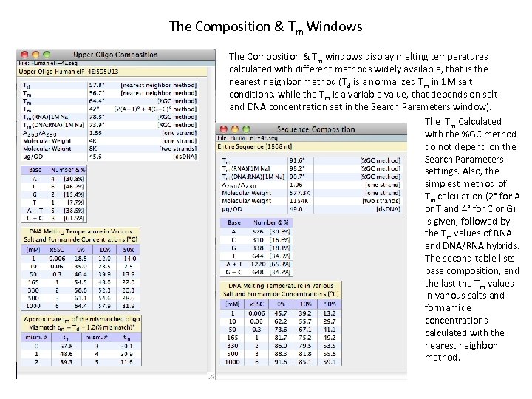532x399 pixels.
Task: Select G+C row with count 648
Action: click(256, 272)
